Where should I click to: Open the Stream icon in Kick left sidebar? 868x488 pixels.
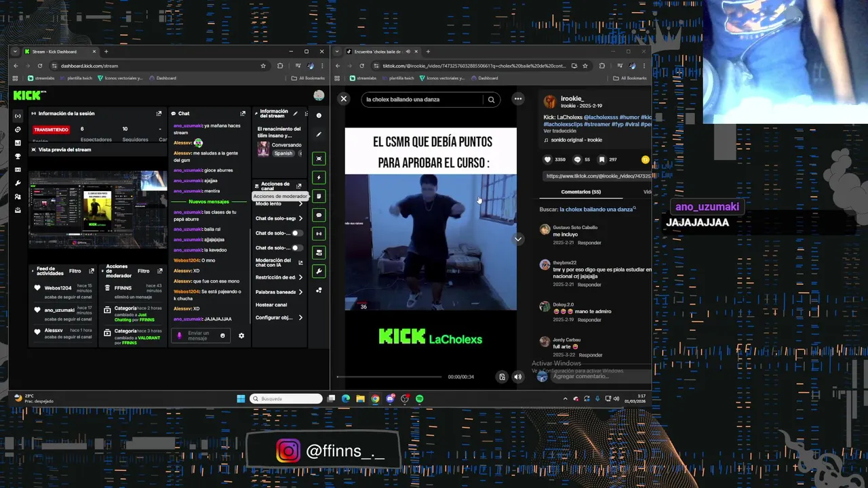18,116
